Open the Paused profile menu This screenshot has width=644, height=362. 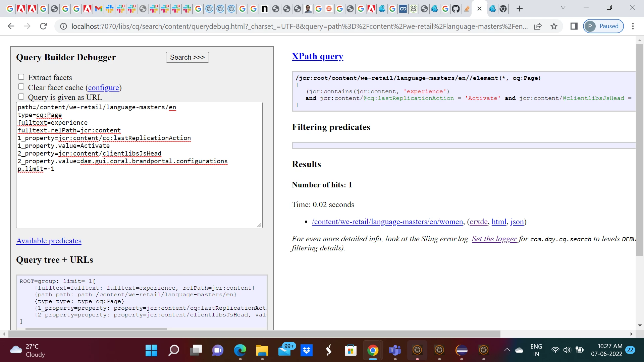(x=603, y=26)
